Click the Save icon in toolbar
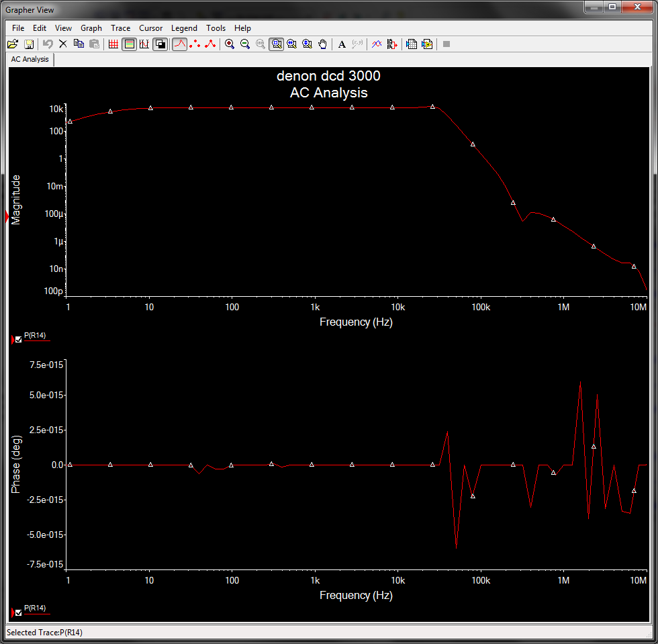The height and width of the screenshot is (644, 658). coord(29,44)
